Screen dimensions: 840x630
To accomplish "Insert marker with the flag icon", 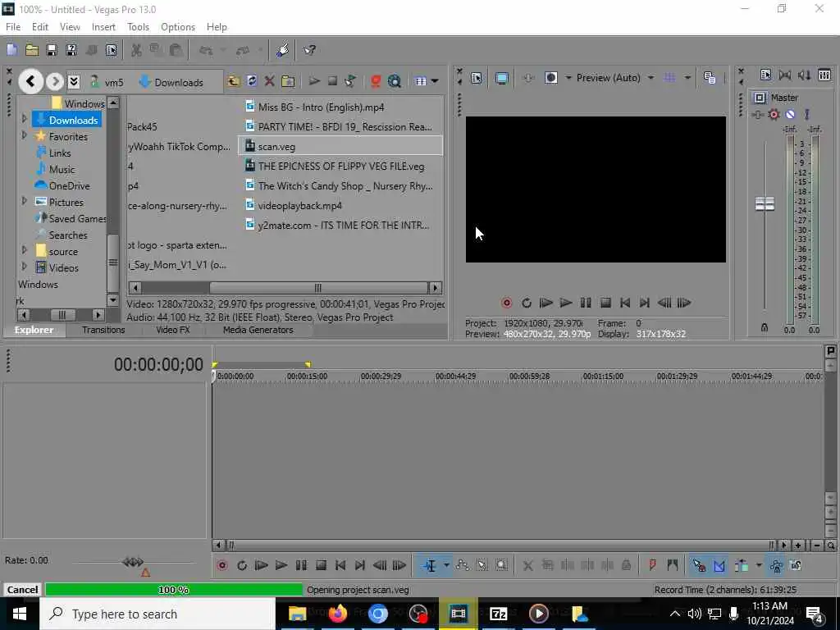I will coord(652,565).
